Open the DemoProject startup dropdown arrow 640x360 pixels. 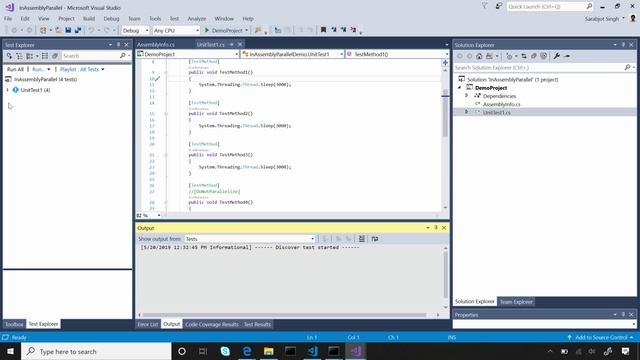[246, 30]
